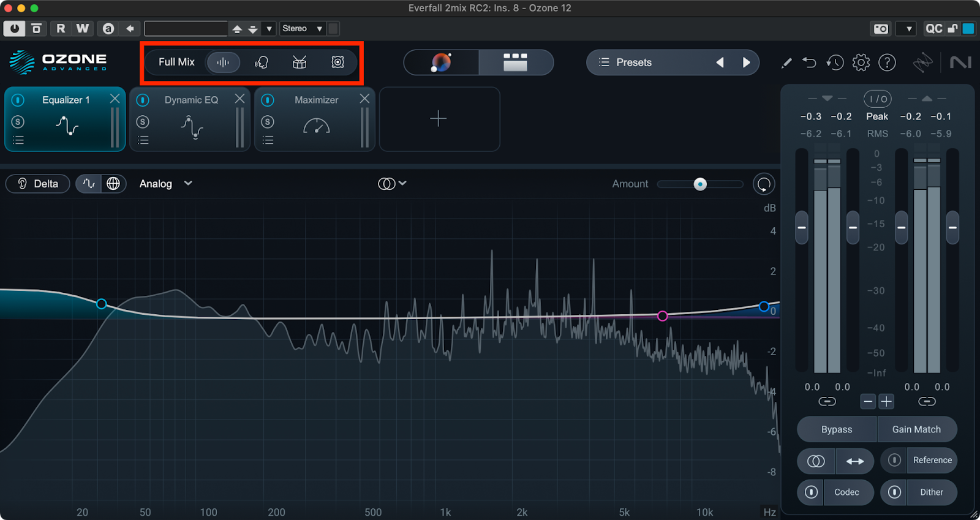Toggle Equalizer 1 power button

tap(18, 100)
